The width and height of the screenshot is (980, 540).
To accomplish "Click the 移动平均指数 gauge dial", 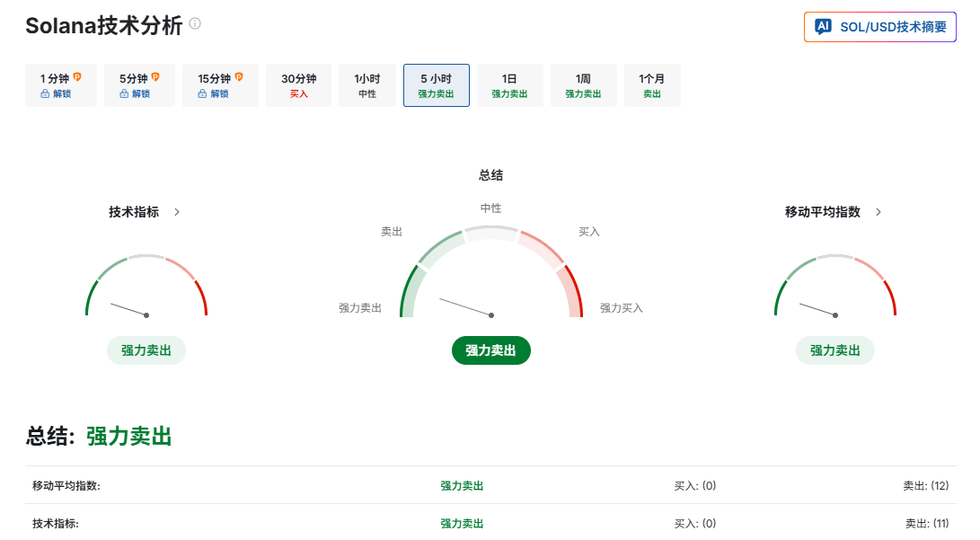I will 835,286.
